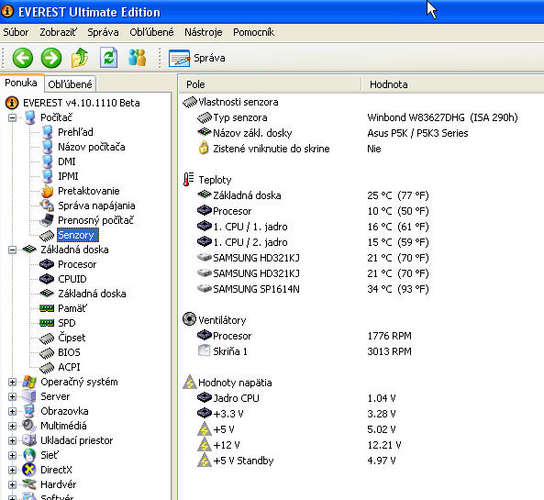Click the Správa napájania icon in tree
The width and height of the screenshot is (544, 500).
pos(47,205)
